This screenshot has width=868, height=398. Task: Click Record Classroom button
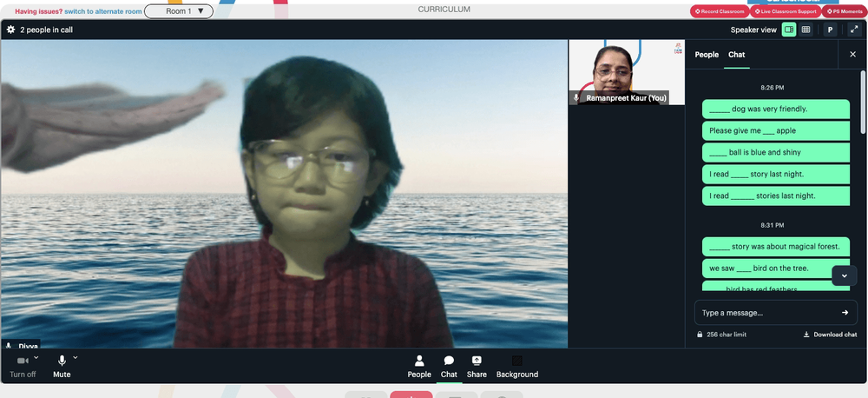(719, 11)
